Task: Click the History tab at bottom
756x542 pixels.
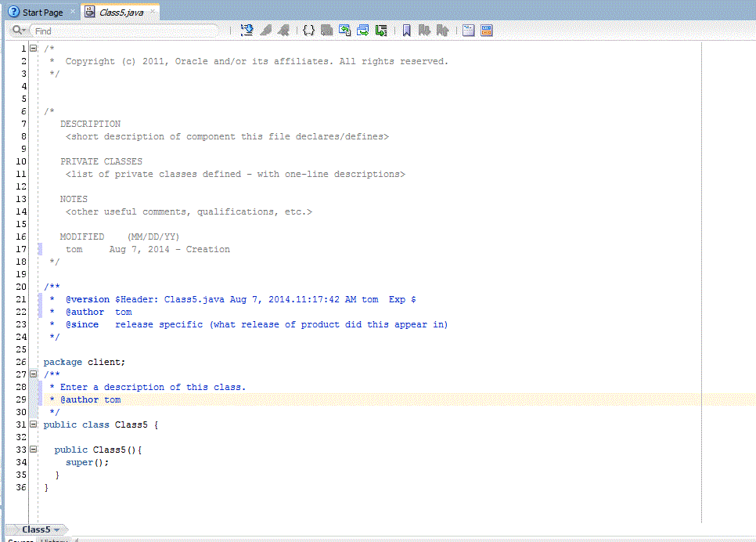Action: (54, 540)
